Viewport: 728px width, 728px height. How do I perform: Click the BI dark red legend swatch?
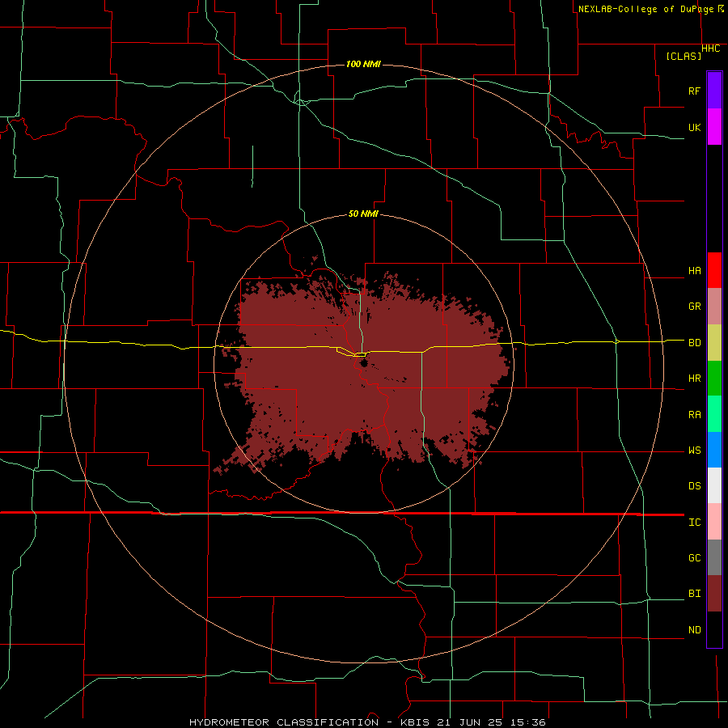coord(714,594)
